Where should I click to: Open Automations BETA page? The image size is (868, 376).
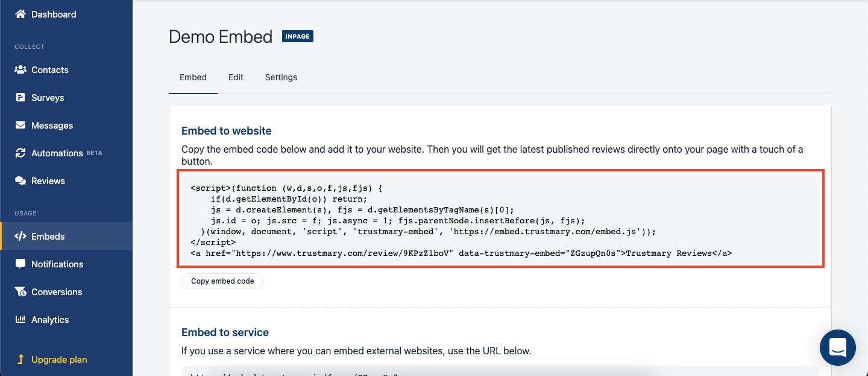coord(66,153)
